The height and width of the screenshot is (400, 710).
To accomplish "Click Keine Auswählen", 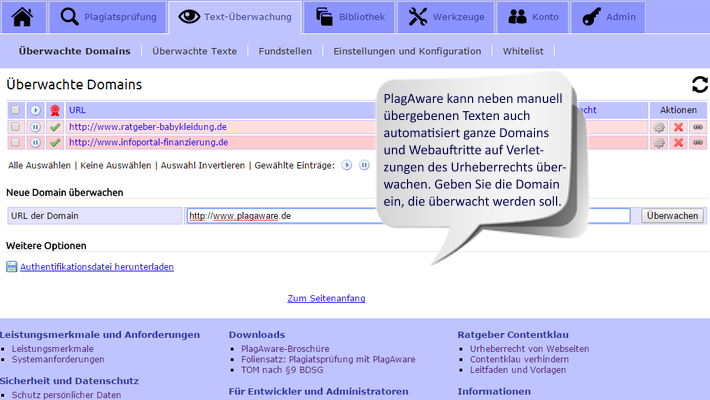I will [115, 165].
